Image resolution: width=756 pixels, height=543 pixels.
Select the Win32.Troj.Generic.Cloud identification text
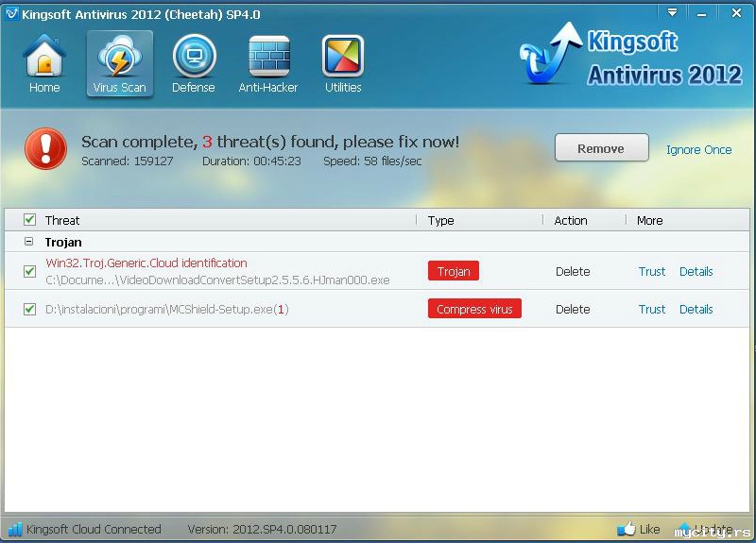coord(146,263)
